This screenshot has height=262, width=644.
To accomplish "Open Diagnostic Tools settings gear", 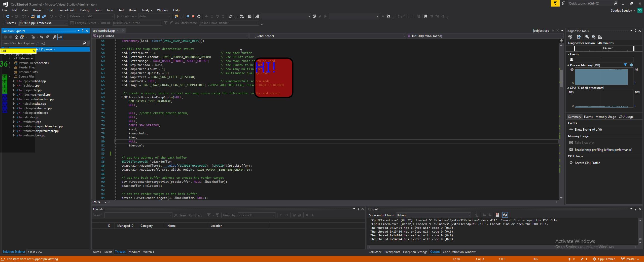I will [570, 37].
